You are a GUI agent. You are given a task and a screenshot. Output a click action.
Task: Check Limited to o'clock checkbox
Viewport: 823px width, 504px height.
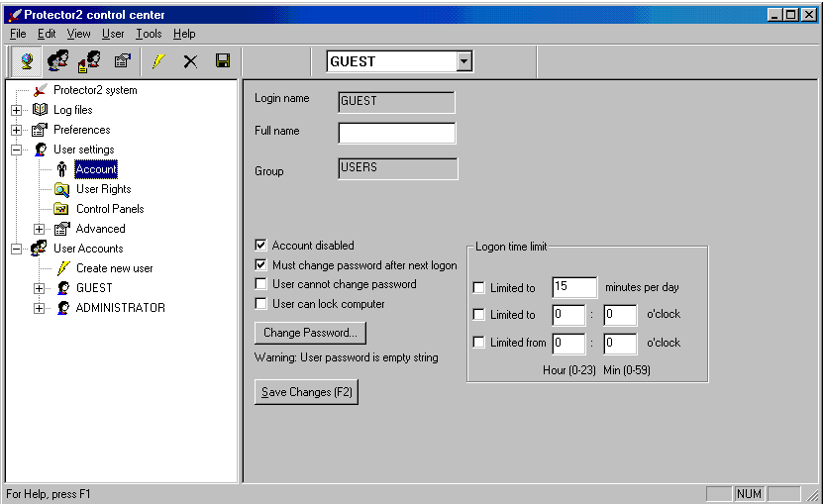click(x=478, y=315)
